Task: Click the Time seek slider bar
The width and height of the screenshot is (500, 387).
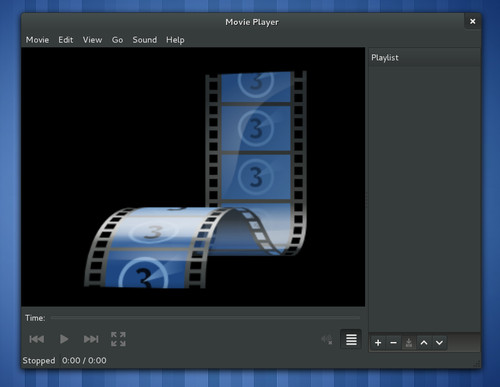Action: click(205, 318)
